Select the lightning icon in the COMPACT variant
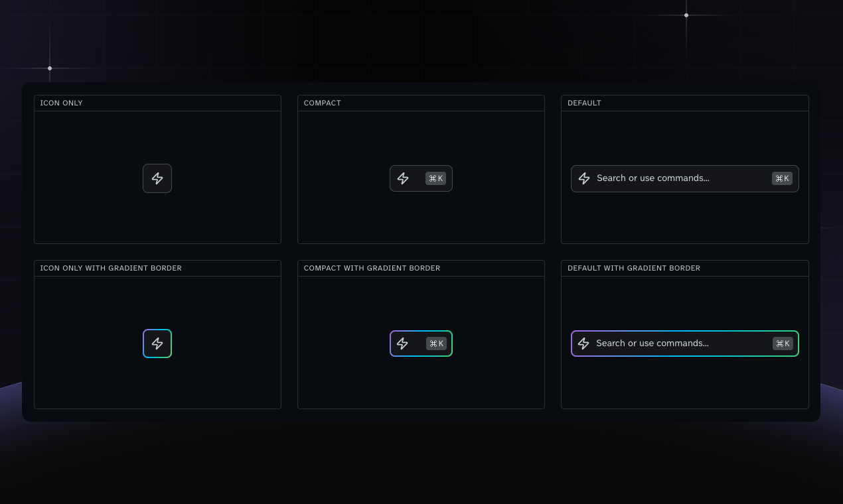Screen dimensions: 843x504 pos(403,178)
